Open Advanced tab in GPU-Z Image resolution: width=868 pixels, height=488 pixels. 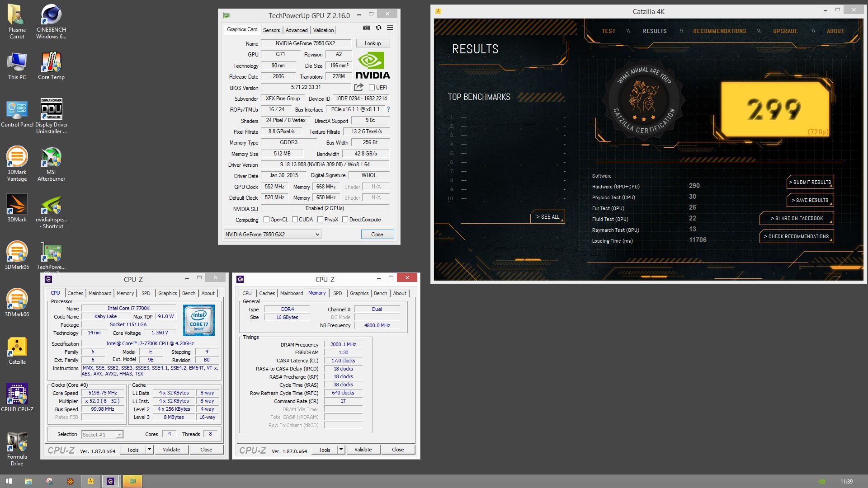tap(297, 30)
